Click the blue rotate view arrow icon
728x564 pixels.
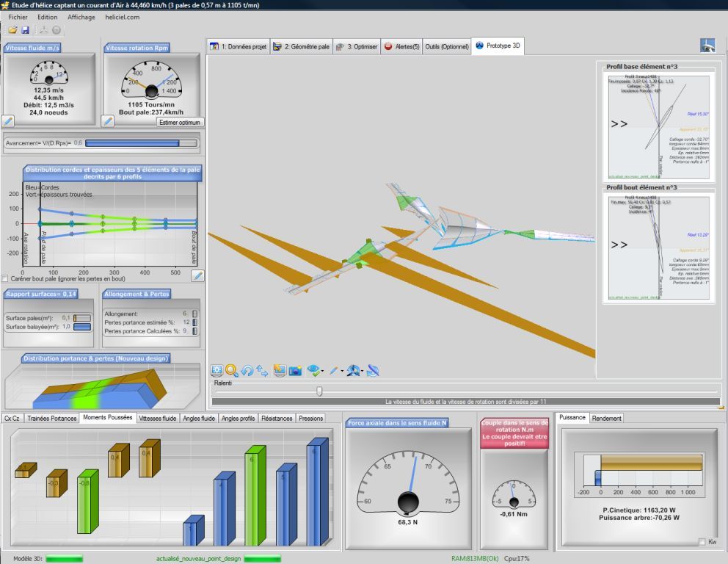point(247,370)
